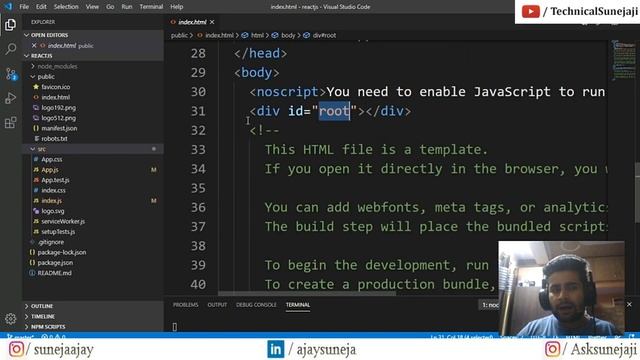Open the Run menu
Screen dimensions: 640x360
127,7
